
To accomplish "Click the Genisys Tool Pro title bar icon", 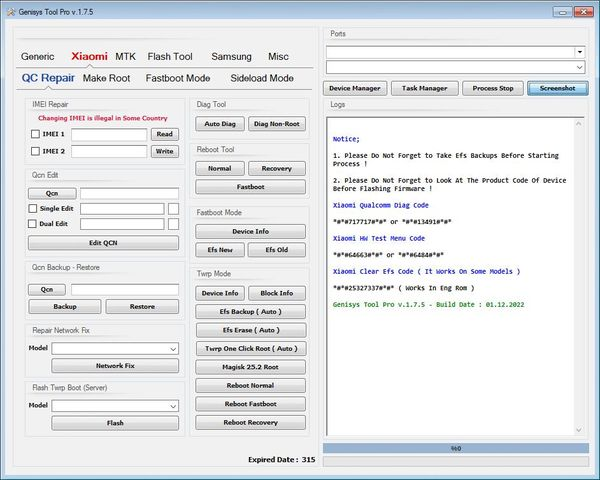I will coord(11,12).
